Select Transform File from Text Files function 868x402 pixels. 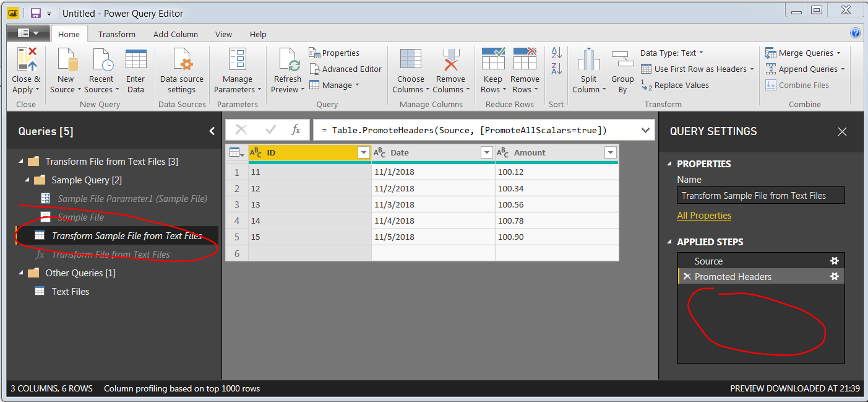coord(111,255)
